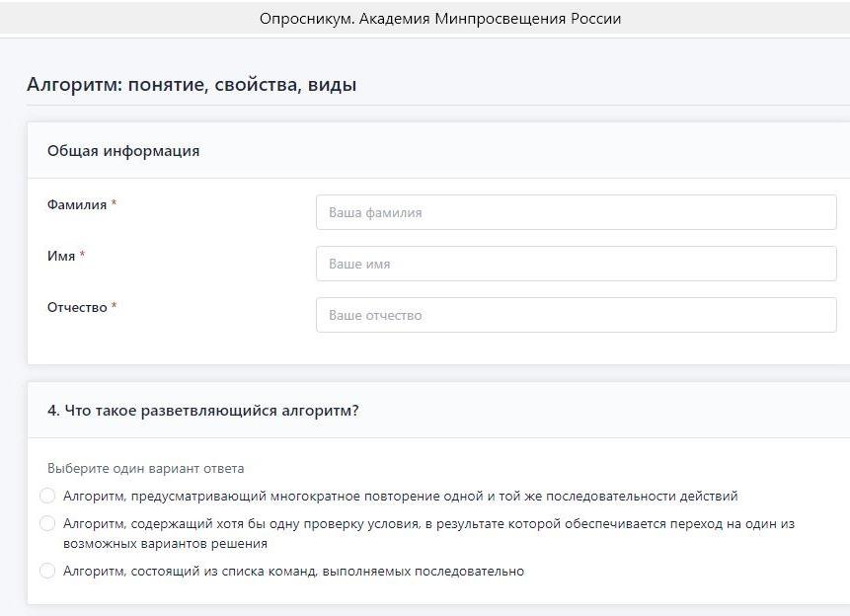Screen dimensions: 850x616
Task: Choose radio button for condition-check algorithm answer
Action: point(47,523)
